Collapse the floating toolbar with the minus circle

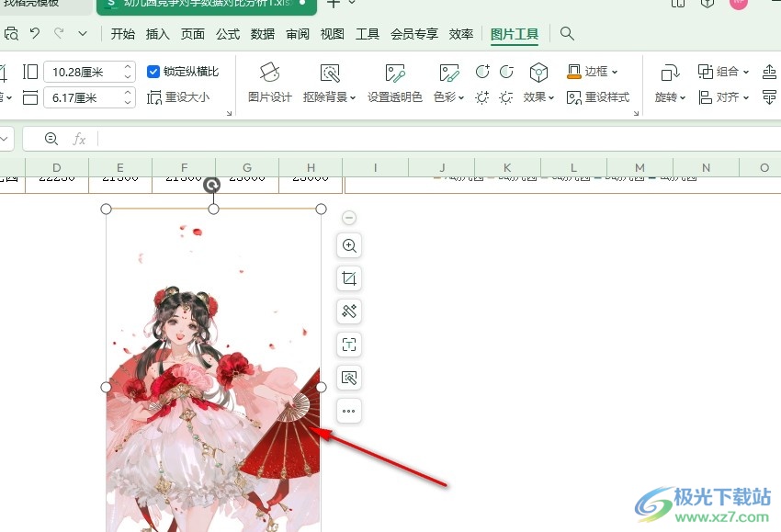pos(348,218)
